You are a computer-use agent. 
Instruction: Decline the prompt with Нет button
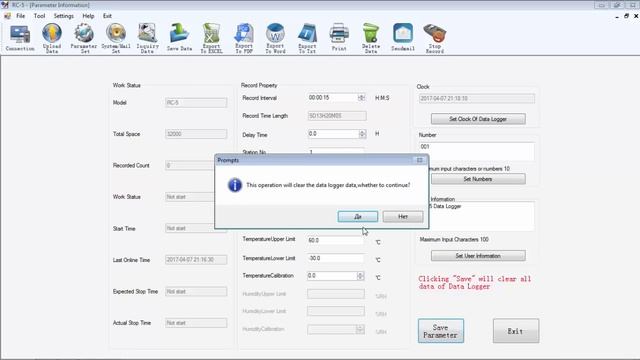point(403,216)
